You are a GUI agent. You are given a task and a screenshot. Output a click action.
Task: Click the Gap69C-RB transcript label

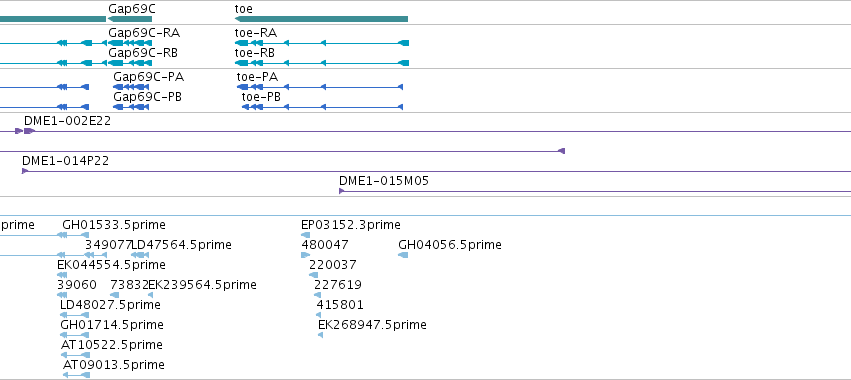tap(143, 53)
